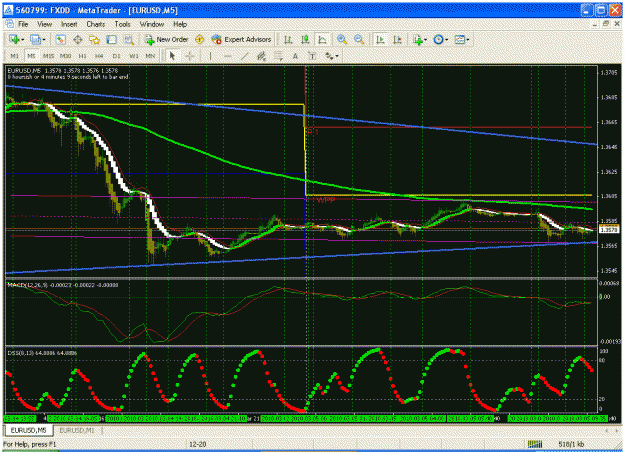The height and width of the screenshot is (452, 625).
Task: Toggle chart auto scroll
Action: 380,39
